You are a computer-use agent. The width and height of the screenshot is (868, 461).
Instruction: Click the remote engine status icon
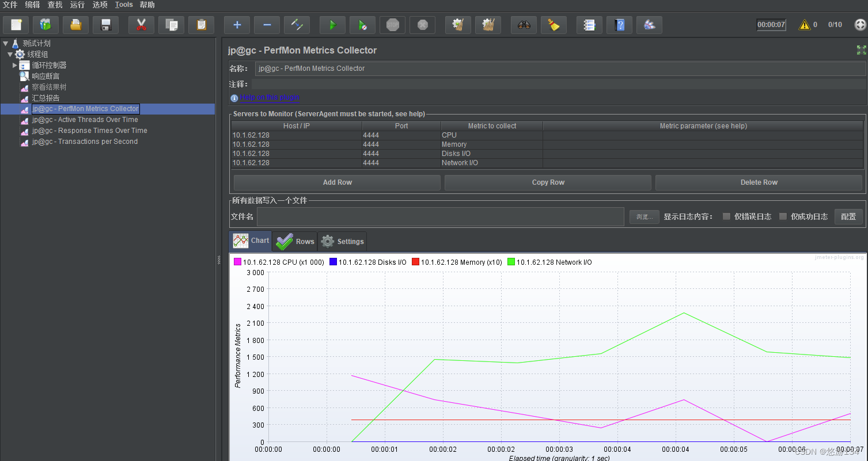[x=860, y=25]
